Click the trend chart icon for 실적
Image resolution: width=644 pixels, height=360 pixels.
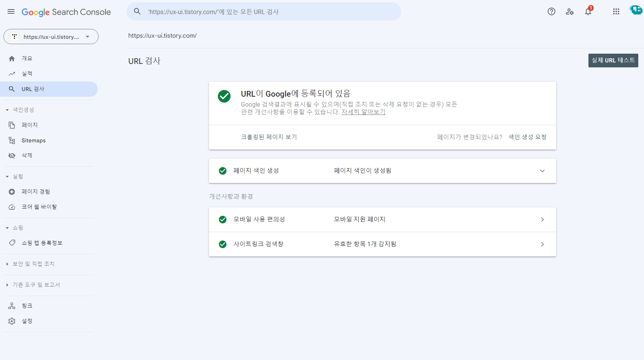(12, 74)
